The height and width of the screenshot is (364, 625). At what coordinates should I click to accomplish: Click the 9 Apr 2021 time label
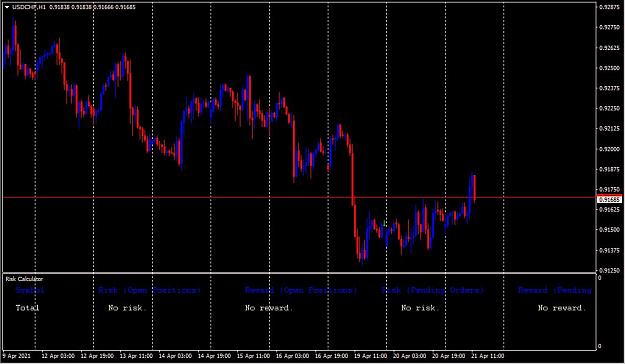point(16,356)
